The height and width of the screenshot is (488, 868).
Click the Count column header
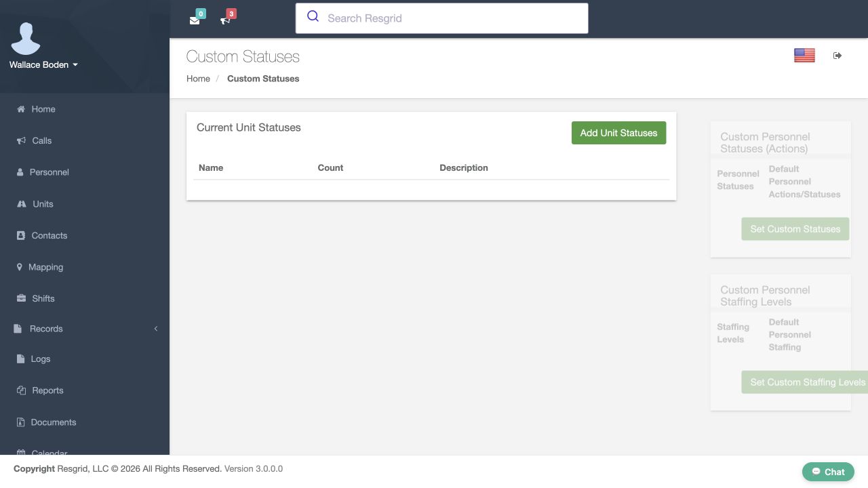point(330,168)
